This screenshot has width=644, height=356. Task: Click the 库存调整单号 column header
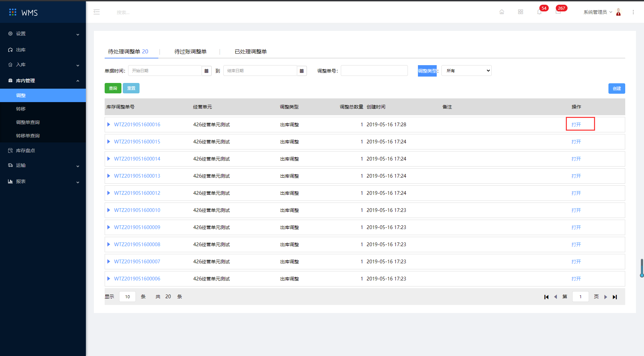point(120,107)
